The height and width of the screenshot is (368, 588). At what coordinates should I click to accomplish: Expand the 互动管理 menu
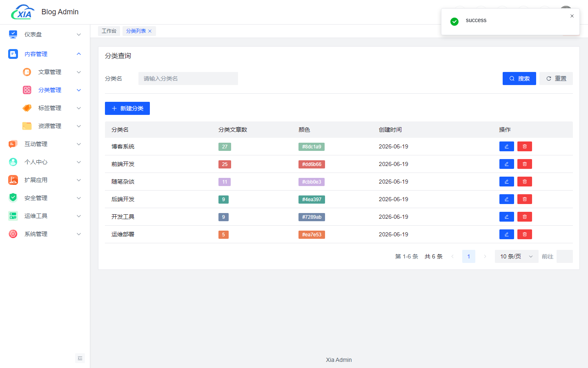click(x=79, y=144)
